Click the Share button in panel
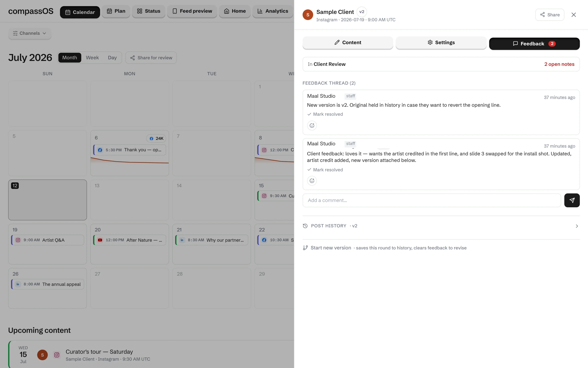 (550, 15)
